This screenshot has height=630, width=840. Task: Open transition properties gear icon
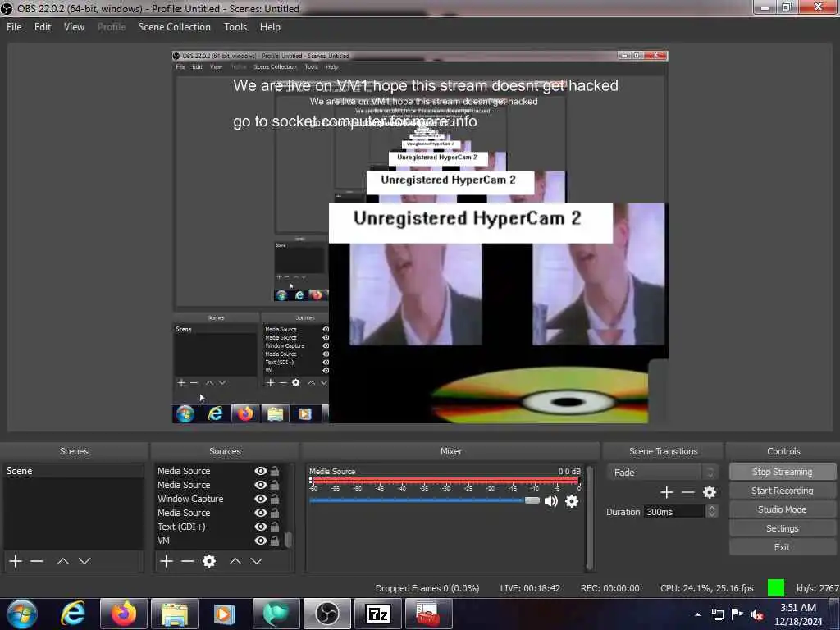(710, 492)
